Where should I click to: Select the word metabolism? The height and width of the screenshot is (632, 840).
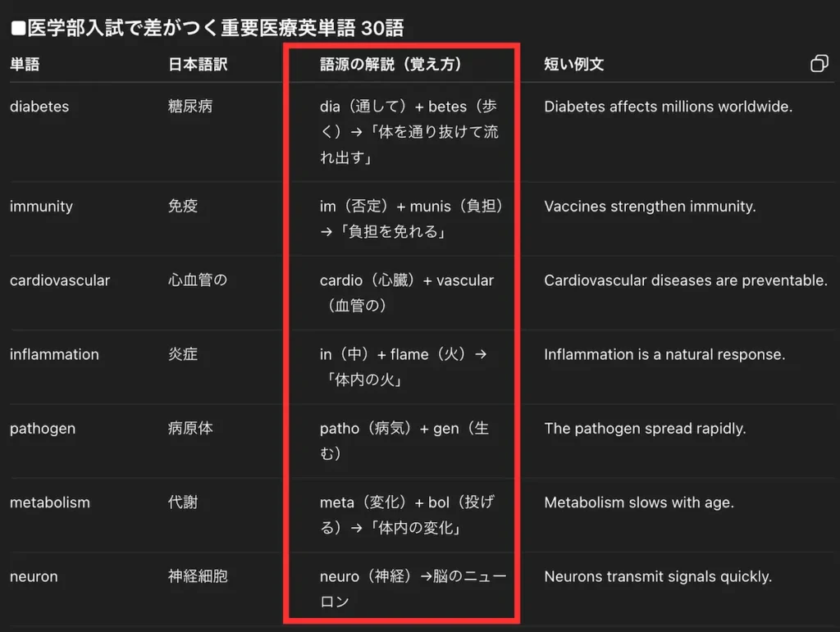click(50, 502)
